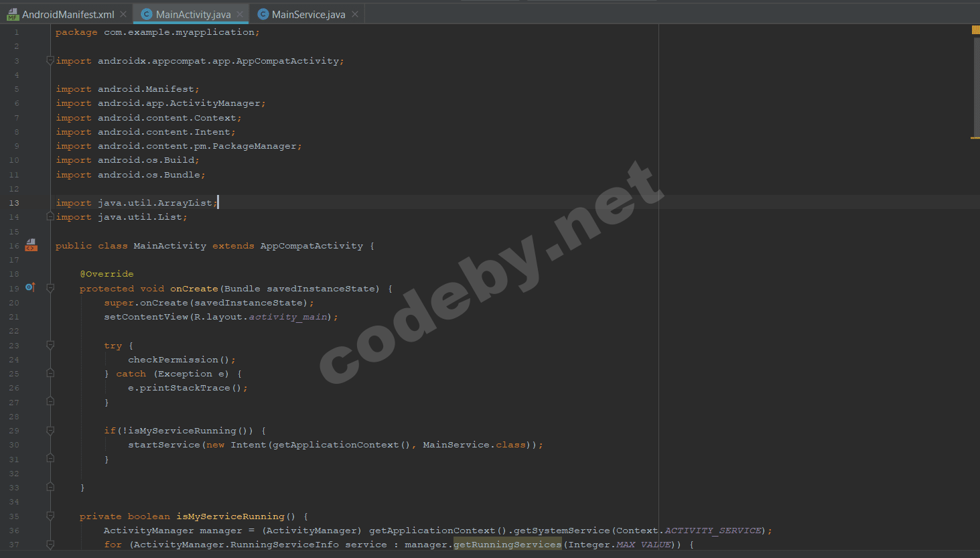Screen dimensions: 980x558
Task: Click the fold end marker at import java.util.List
Action: tap(50, 216)
